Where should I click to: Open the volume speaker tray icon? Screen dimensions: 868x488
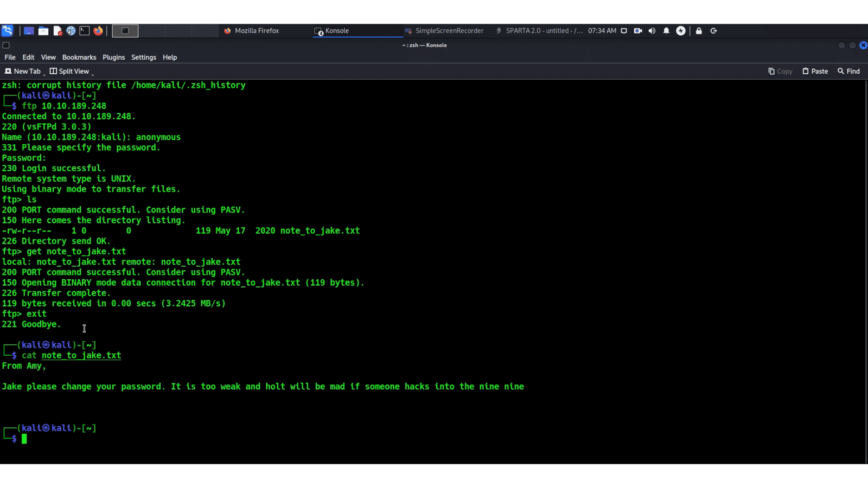[x=652, y=31]
